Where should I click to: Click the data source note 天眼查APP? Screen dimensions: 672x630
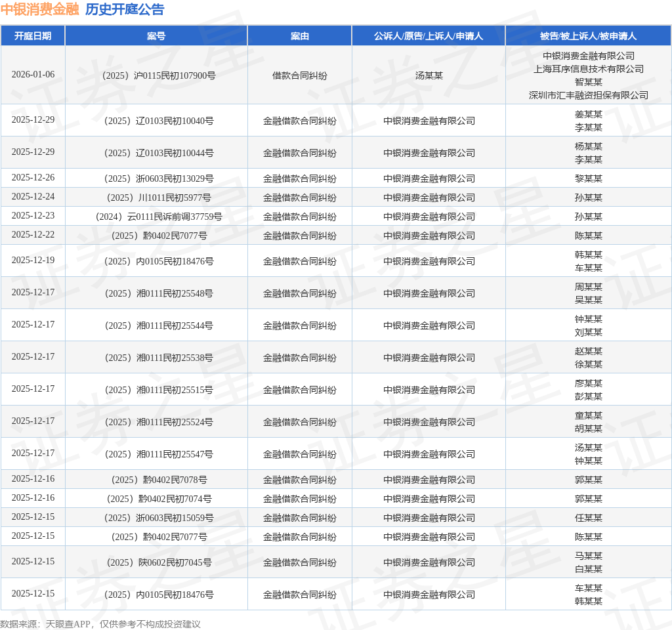(x=68, y=624)
